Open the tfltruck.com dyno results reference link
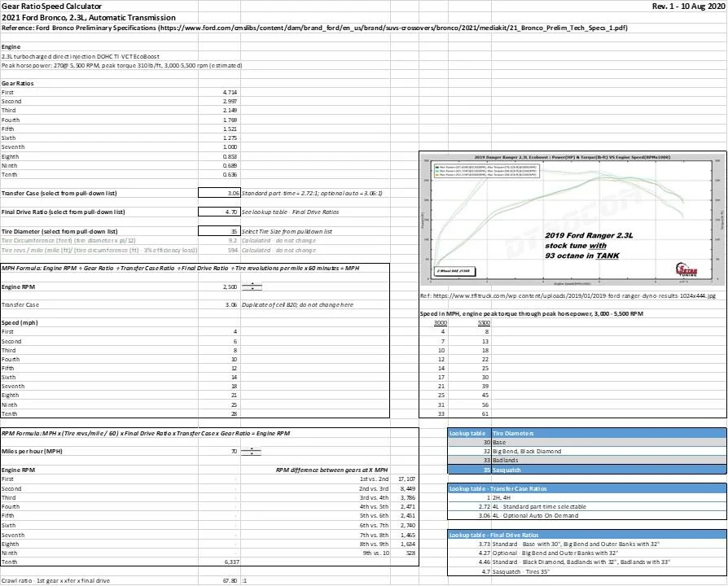This screenshot has width=728, height=586. (568, 295)
